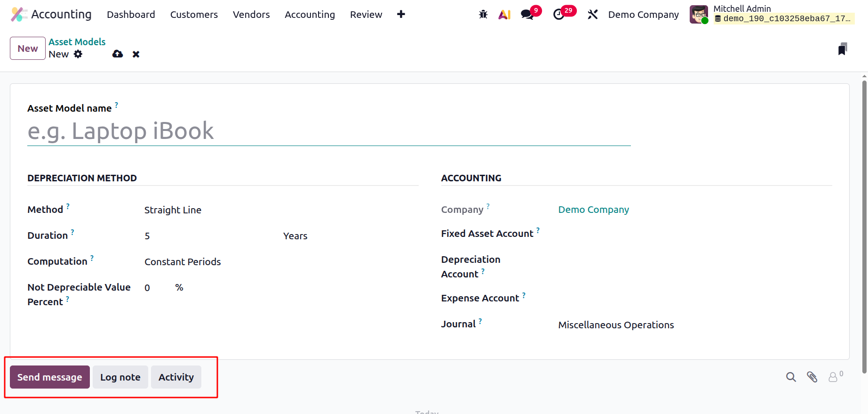
Task: Open the conversations chat bubble icon
Action: pyautogui.click(x=527, y=15)
